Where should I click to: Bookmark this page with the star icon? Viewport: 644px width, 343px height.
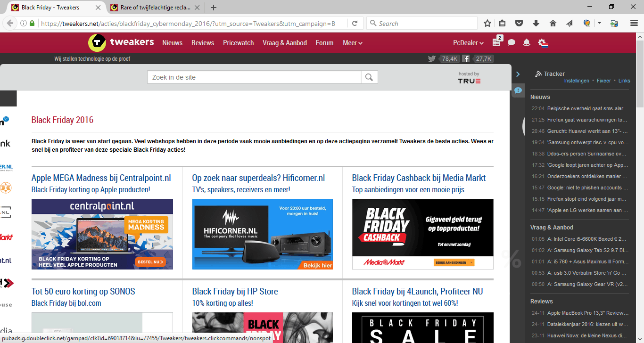point(487,23)
